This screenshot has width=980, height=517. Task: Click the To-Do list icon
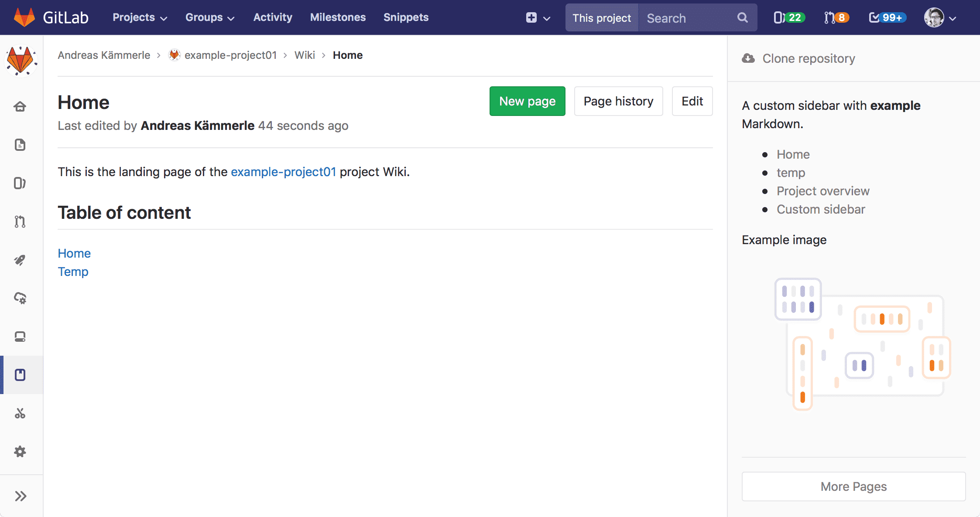point(875,17)
